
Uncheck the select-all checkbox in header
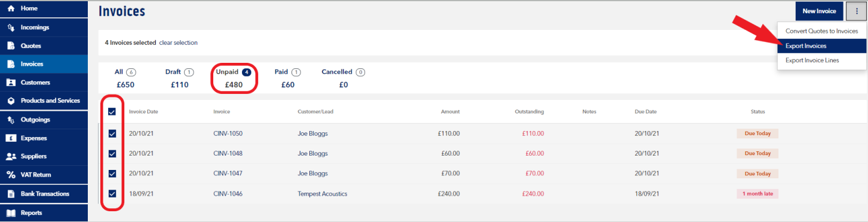112,111
